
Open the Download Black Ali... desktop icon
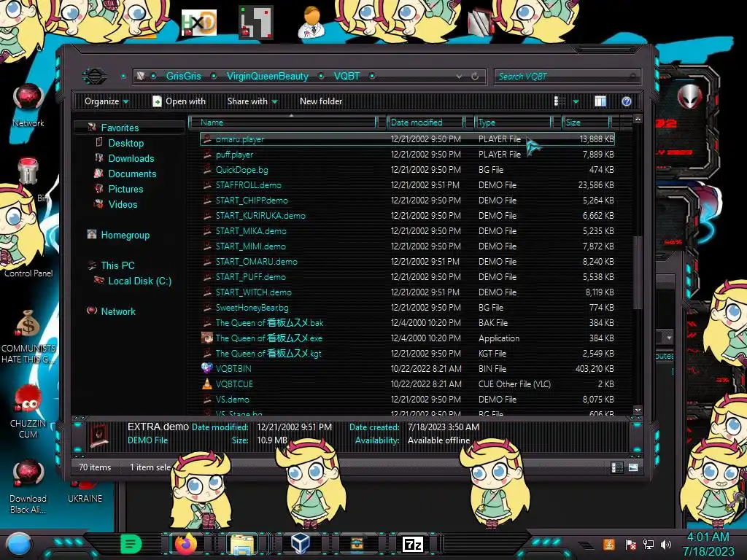pyautogui.click(x=28, y=486)
